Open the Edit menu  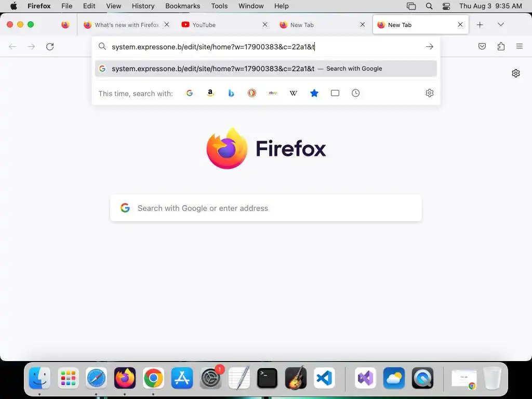89,6
